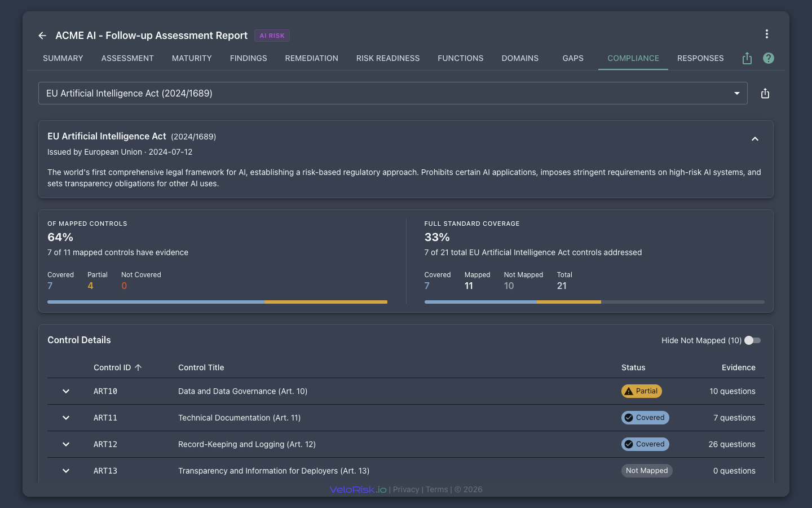
Task: Click the Mapped count of 11
Action: pos(469,286)
